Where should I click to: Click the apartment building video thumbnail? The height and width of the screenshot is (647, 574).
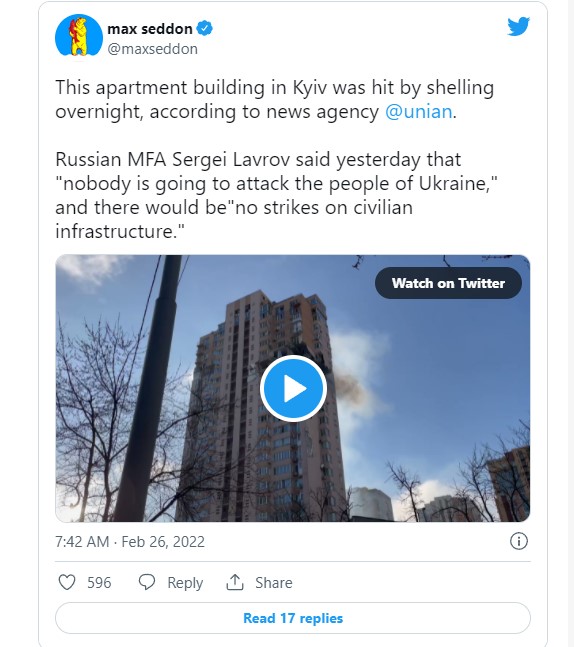point(293,388)
